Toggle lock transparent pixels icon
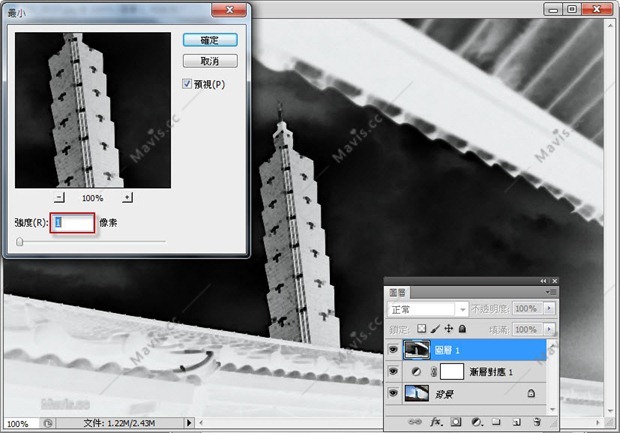This screenshot has width=620, height=433. pos(422,329)
